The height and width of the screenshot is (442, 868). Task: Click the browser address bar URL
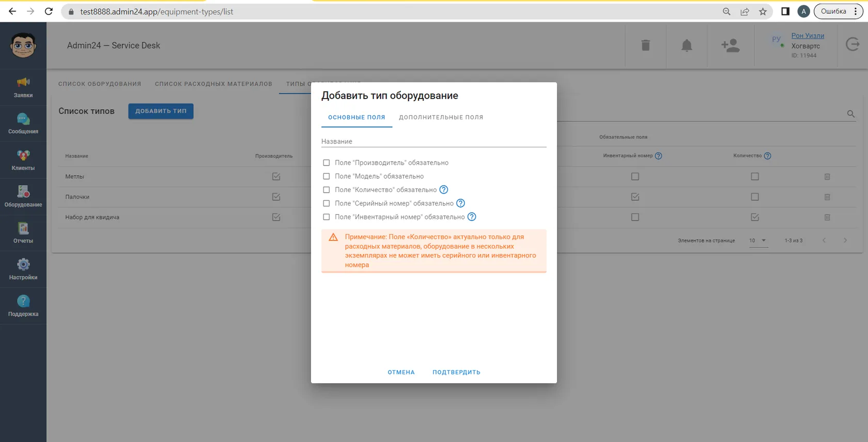click(x=157, y=11)
